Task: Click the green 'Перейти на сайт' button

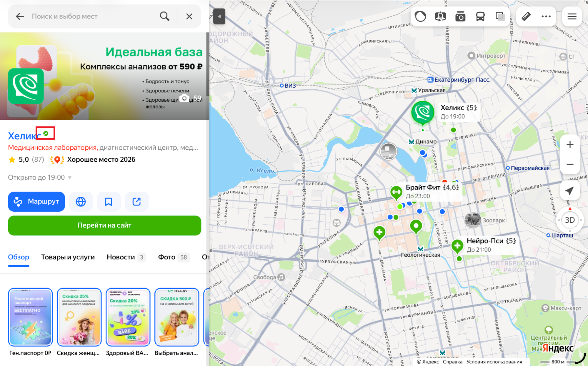Action: click(104, 225)
